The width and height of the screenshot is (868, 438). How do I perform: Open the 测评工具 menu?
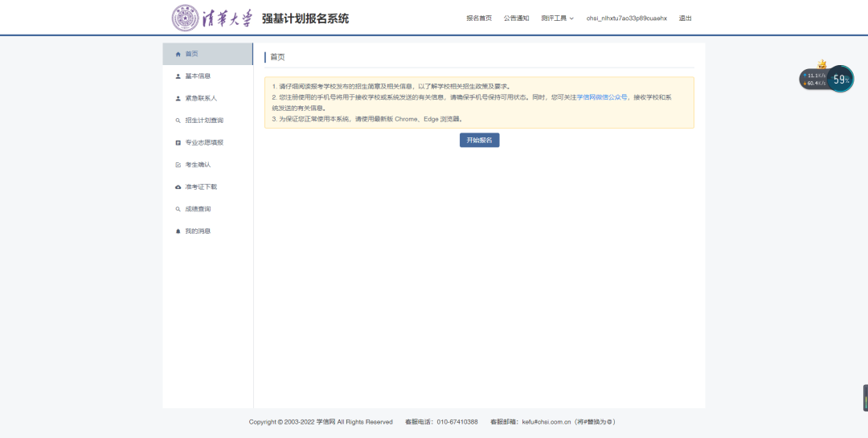coord(558,18)
